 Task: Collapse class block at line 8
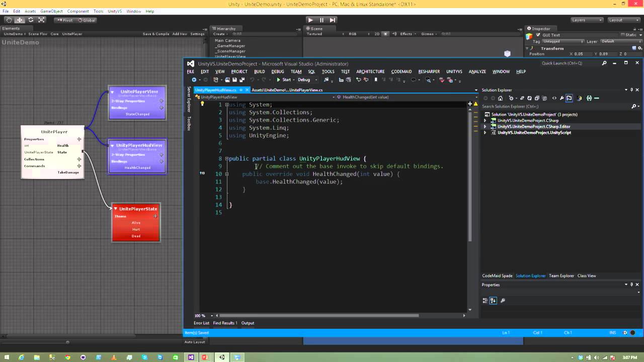[x=226, y=158]
